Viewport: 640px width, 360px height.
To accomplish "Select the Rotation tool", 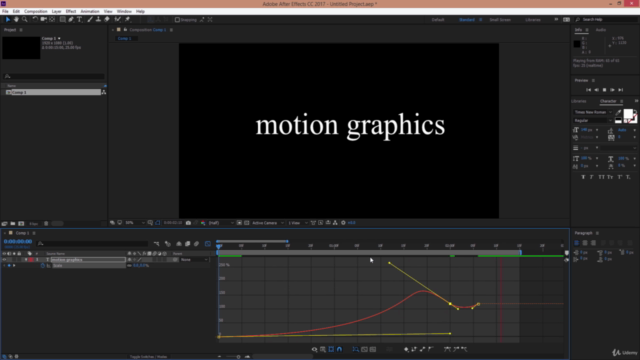I will [x=35, y=20].
